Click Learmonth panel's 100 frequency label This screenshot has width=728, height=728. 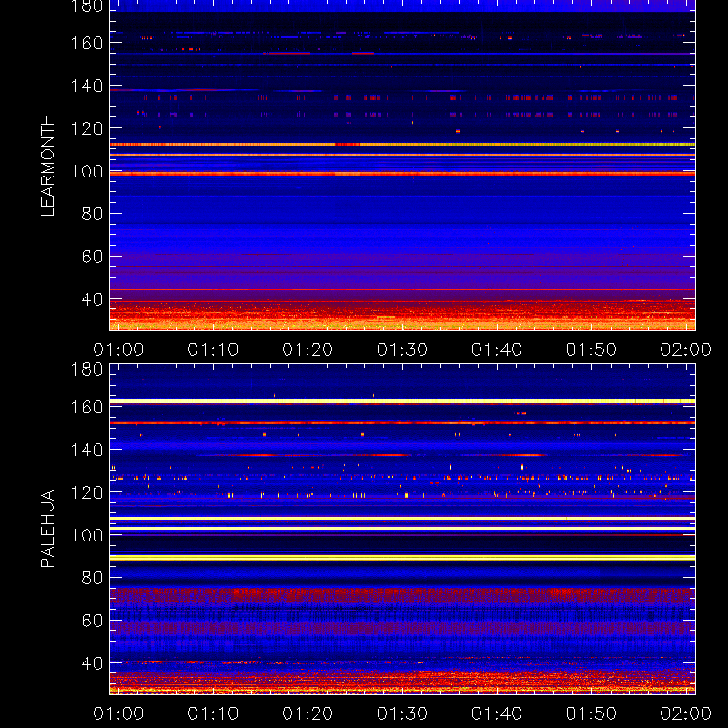(86, 171)
